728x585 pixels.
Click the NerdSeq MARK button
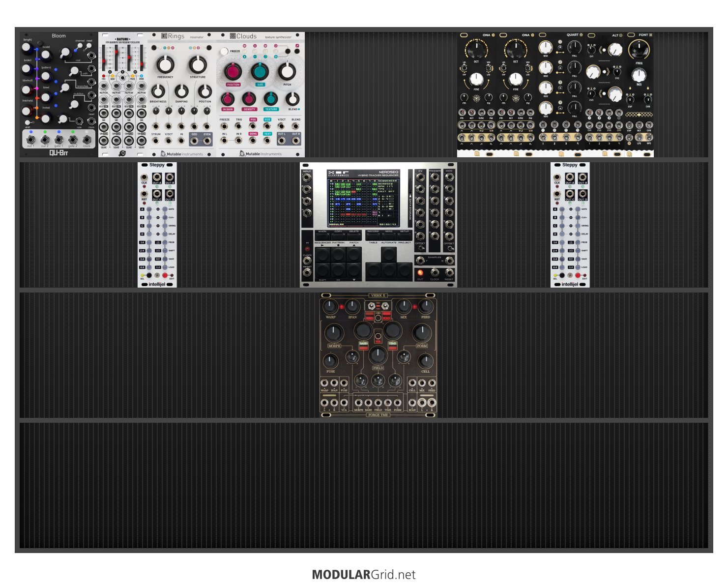pyautogui.click(x=322, y=236)
